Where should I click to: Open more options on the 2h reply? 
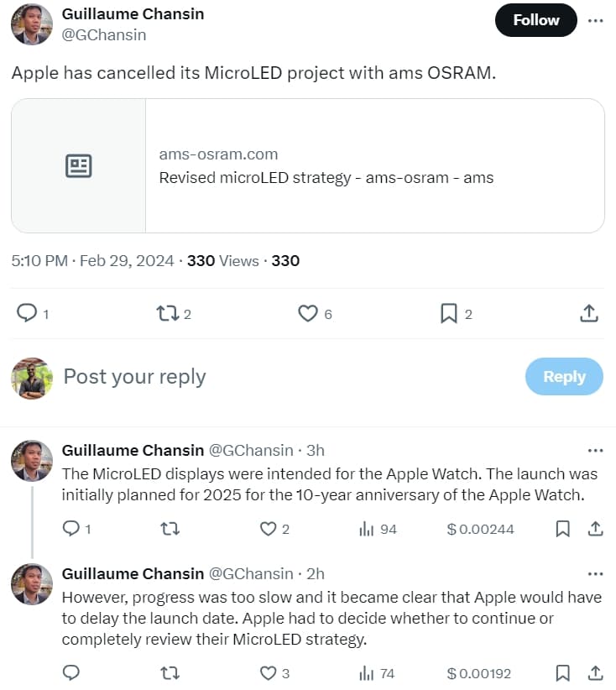click(x=595, y=574)
